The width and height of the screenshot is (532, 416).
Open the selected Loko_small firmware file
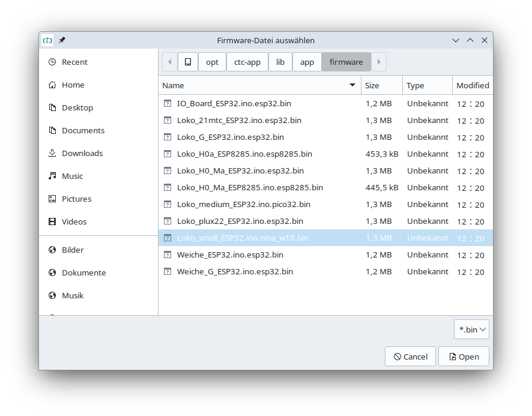(464, 356)
